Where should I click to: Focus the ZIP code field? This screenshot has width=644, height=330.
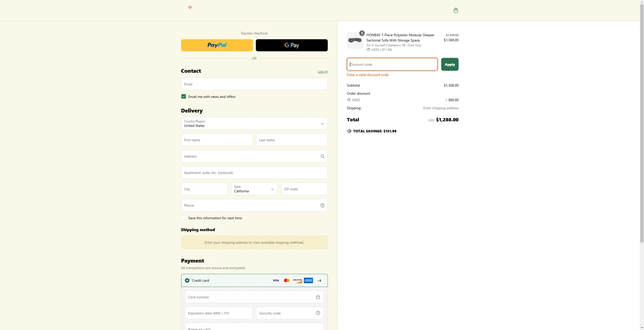[x=304, y=189]
